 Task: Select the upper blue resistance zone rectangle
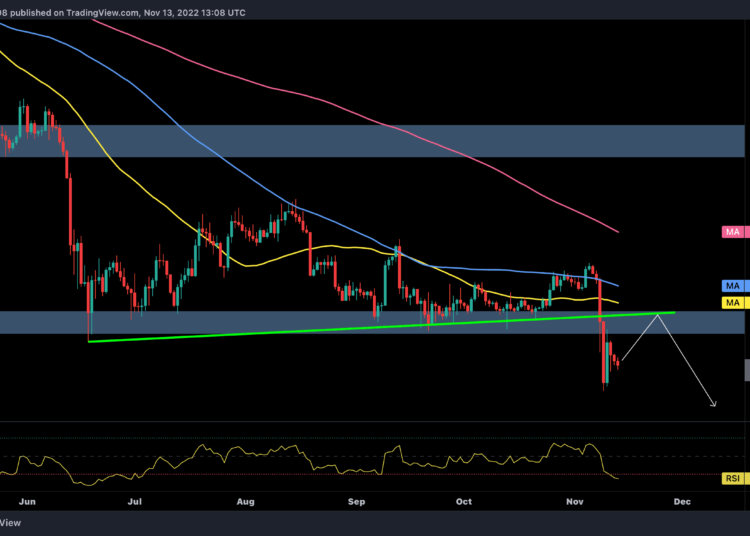coord(372,141)
